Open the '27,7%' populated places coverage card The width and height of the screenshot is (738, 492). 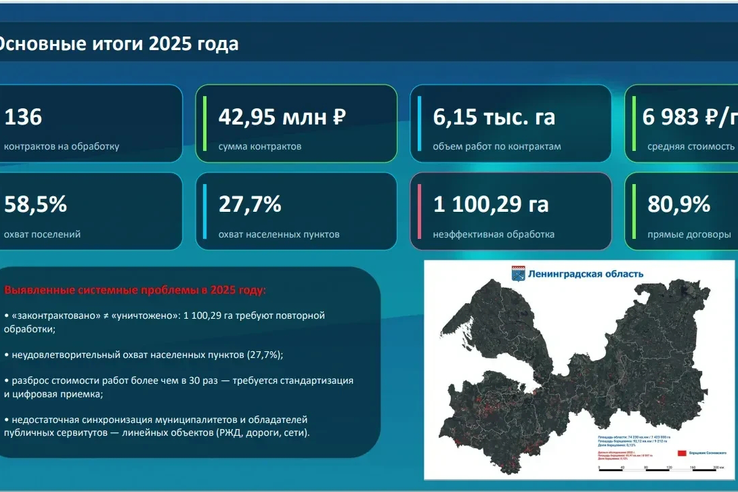[295, 212]
